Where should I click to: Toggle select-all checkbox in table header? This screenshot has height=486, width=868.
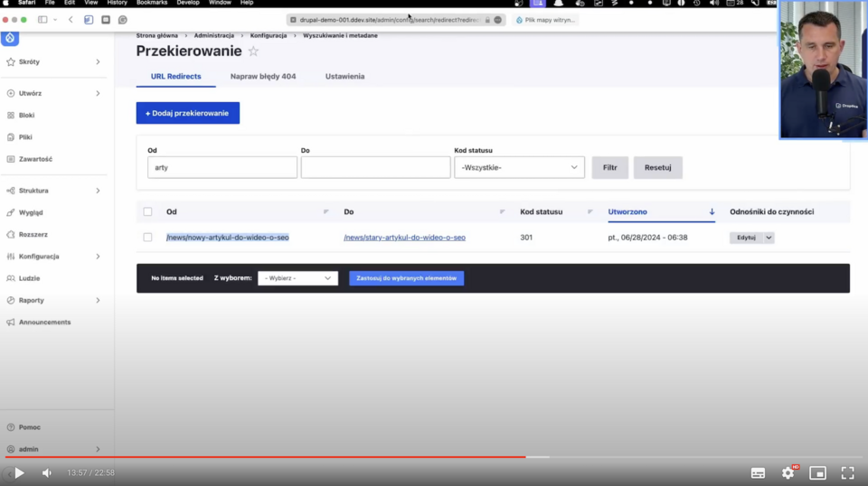[x=147, y=211]
